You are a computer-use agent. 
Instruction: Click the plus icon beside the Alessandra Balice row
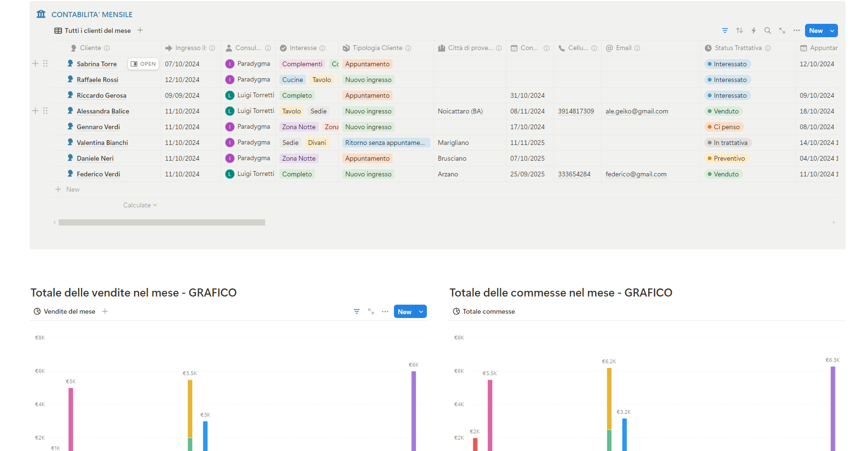coord(35,111)
